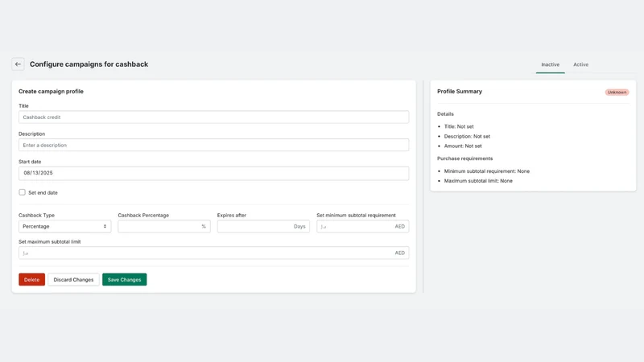Image resolution: width=644 pixels, height=362 pixels.
Task: Select the 'Description: Not set' line
Action: click(467, 136)
